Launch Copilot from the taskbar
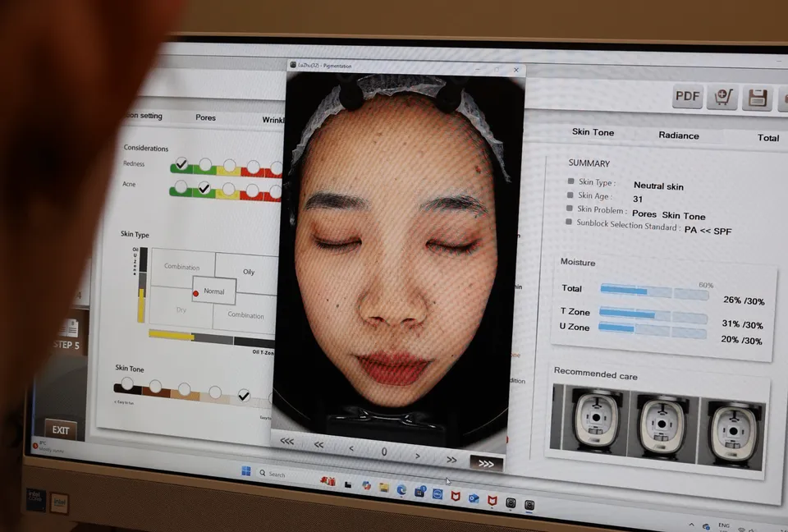Screen dimensions: 788x532 coord(366,486)
